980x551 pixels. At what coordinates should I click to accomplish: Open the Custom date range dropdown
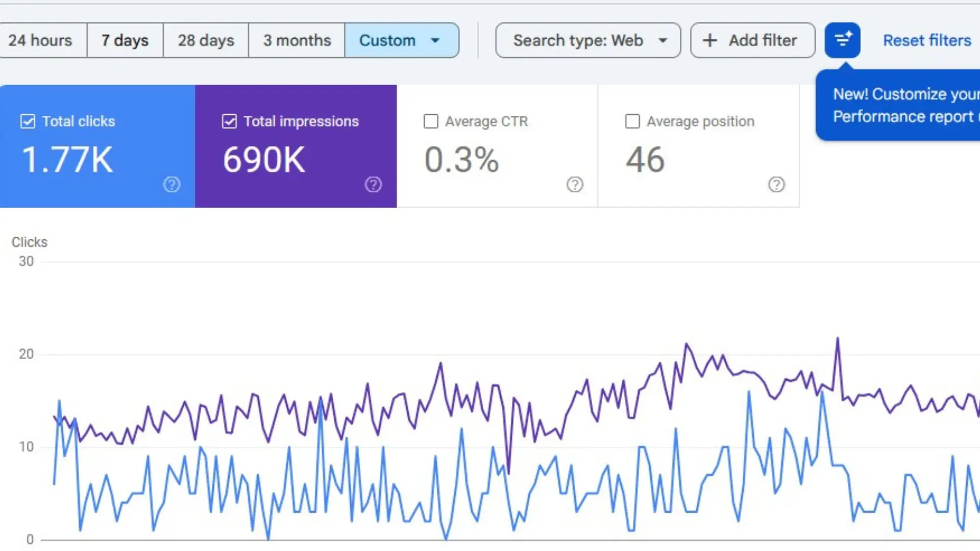[402, 40]
